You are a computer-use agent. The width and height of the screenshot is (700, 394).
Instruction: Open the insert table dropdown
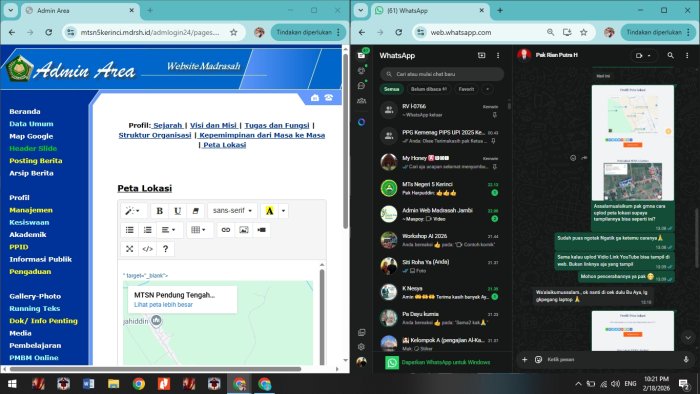(x=198, y=230)
